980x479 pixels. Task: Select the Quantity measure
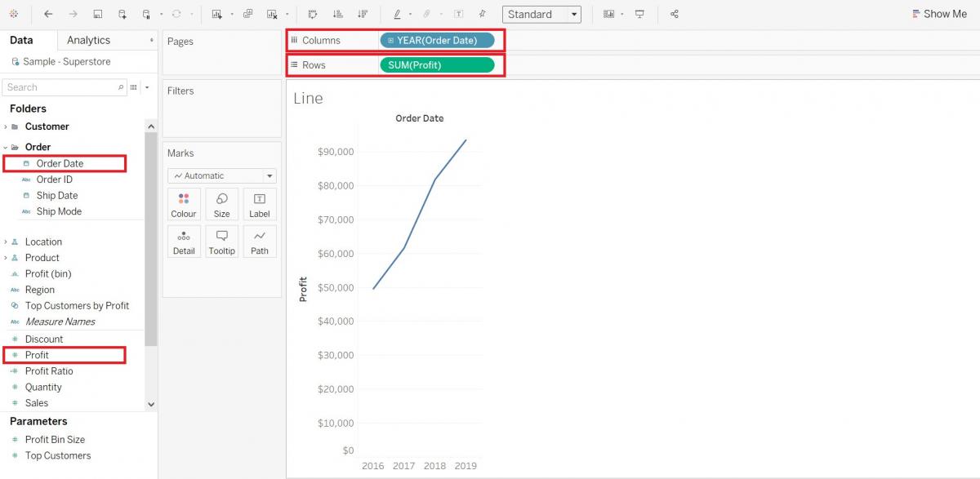[x=43, y=388]
